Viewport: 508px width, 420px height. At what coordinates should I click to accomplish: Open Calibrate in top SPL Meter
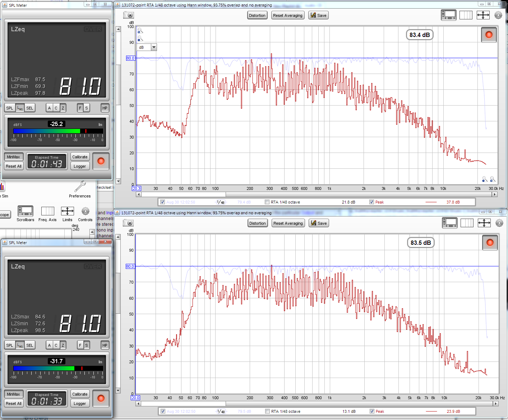[x=80, y=157]
